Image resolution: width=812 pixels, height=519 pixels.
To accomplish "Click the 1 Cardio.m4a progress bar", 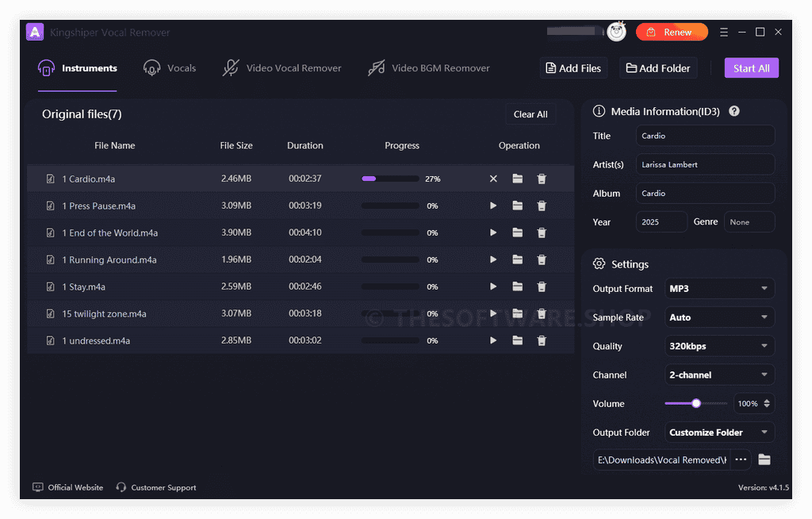I will [x=390, y=179].
